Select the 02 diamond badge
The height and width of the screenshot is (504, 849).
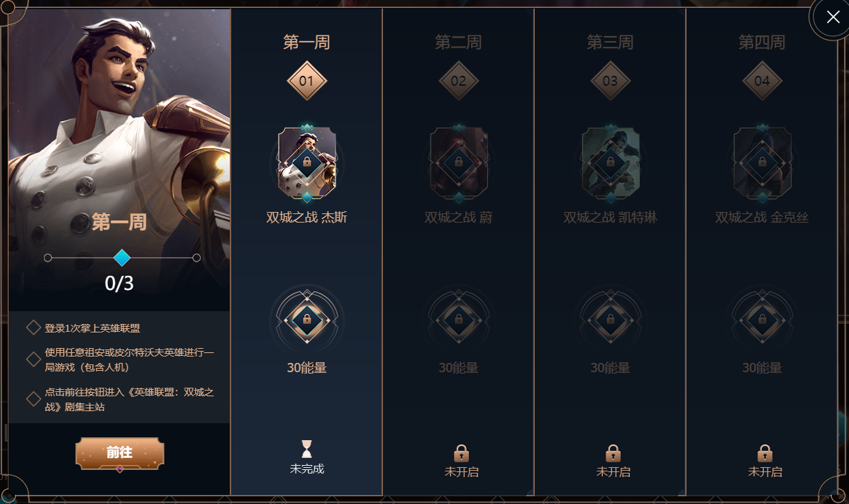[459, 81]
